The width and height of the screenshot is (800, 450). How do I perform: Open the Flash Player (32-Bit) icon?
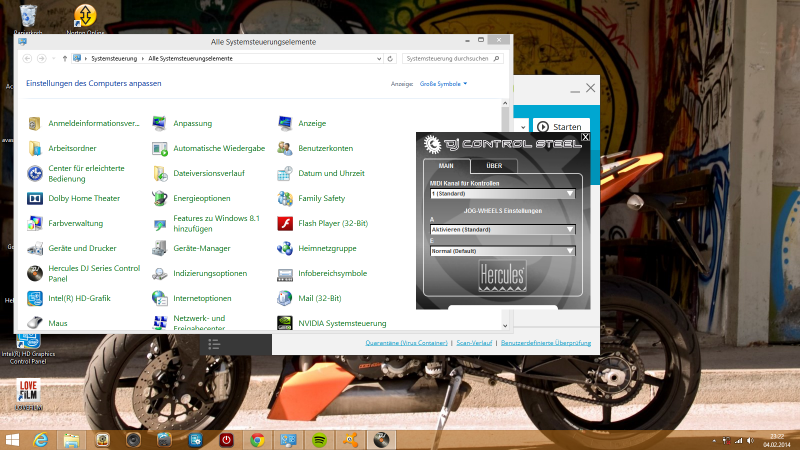(285, 223)
